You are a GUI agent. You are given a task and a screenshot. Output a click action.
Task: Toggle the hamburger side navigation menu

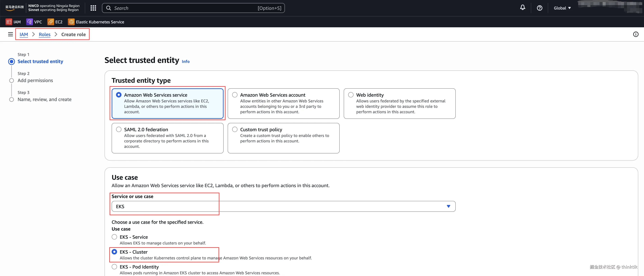pos(10,34)
